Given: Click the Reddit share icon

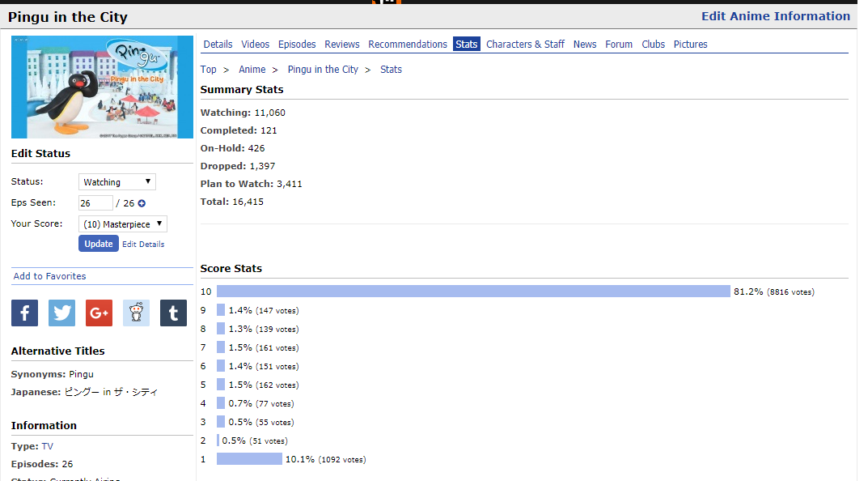Looking at the screenshot, I should point(136,313).
